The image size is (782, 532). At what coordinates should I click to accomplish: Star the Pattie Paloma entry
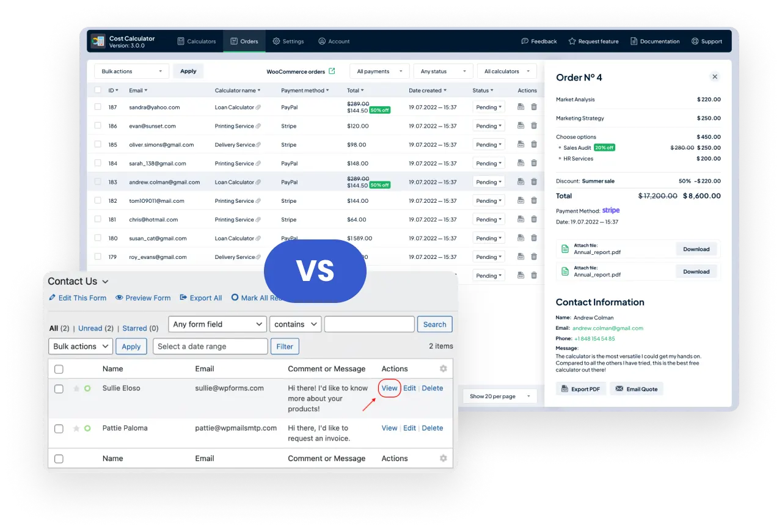[76, 428]
